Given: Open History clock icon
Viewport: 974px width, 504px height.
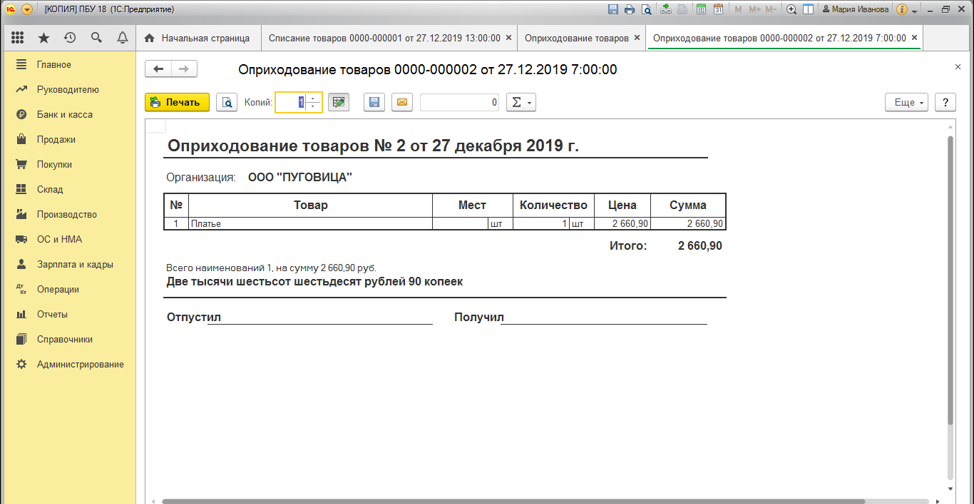Looking at the screenshot, I should [x=69, y=38].
